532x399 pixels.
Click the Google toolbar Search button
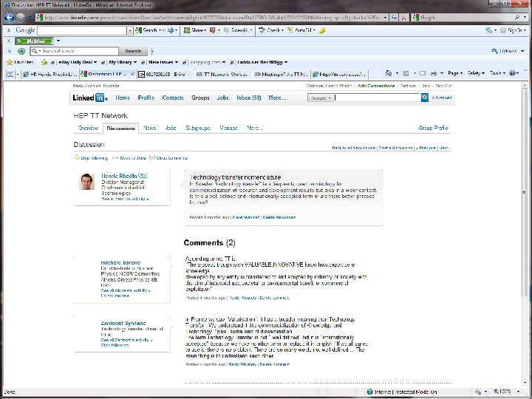148,30
